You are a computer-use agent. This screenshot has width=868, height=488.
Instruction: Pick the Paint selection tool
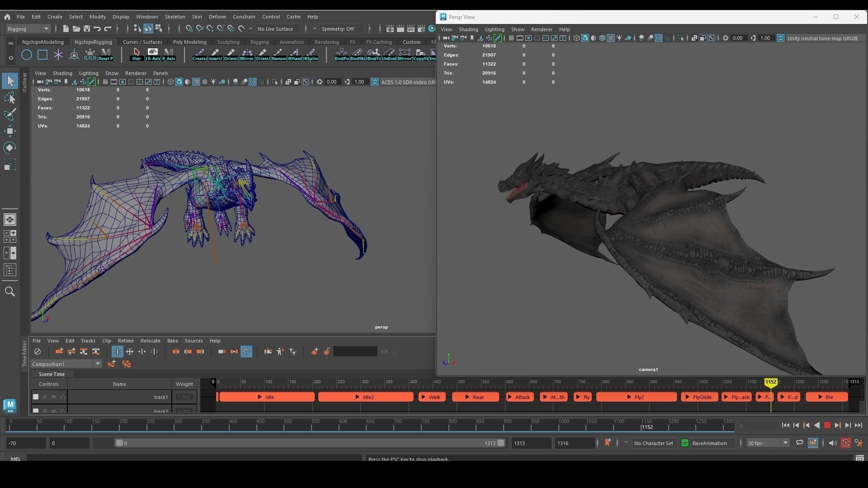click(10, 114)
